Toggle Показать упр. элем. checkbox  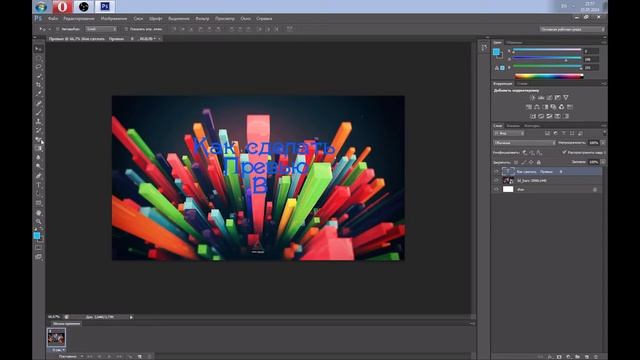tap(126, 29)
